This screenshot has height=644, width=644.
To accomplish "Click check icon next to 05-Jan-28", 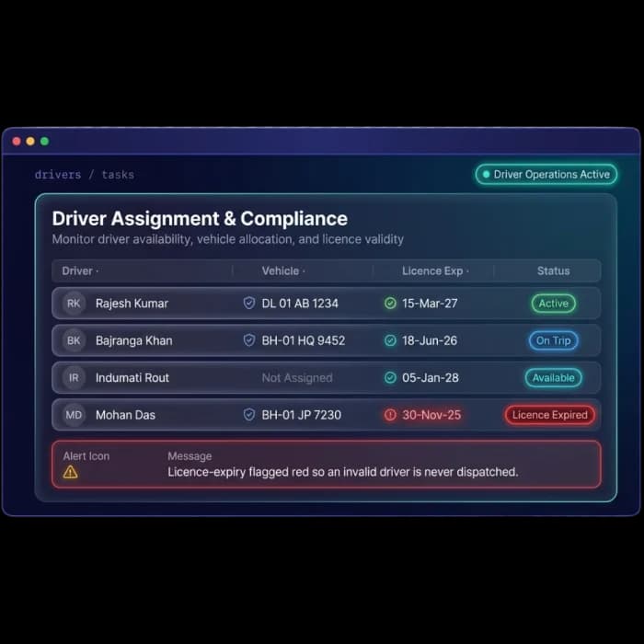I will (390, 378).
